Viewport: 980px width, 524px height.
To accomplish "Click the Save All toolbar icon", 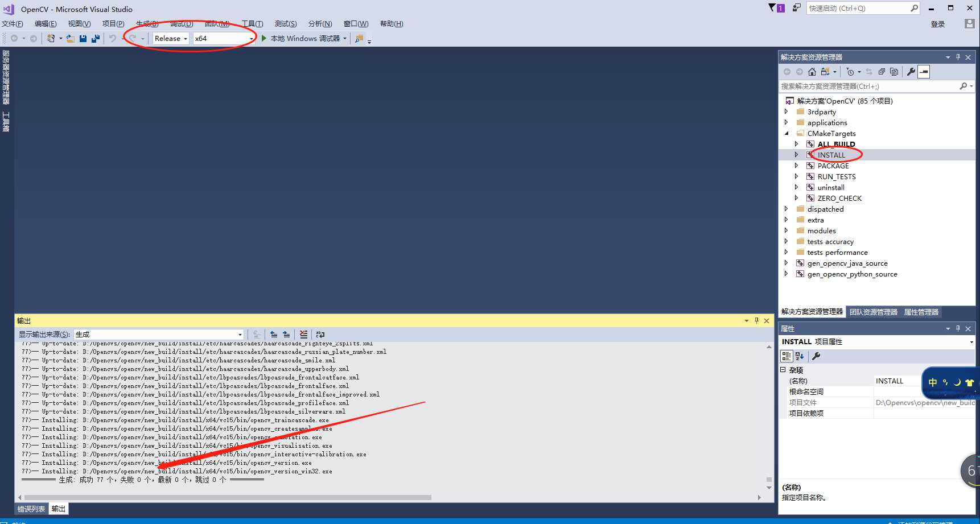I will point(96,38).
